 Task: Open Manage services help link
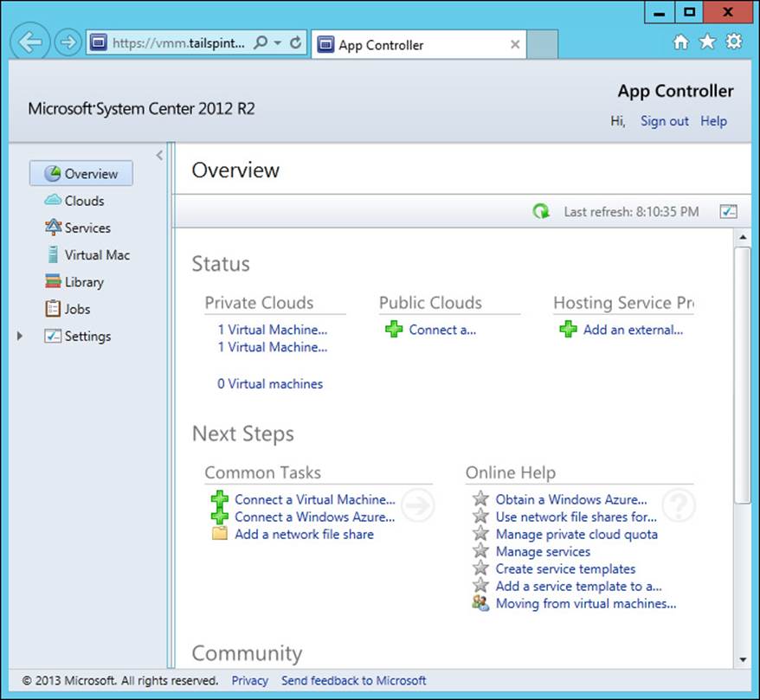click(x=543, y=552)
